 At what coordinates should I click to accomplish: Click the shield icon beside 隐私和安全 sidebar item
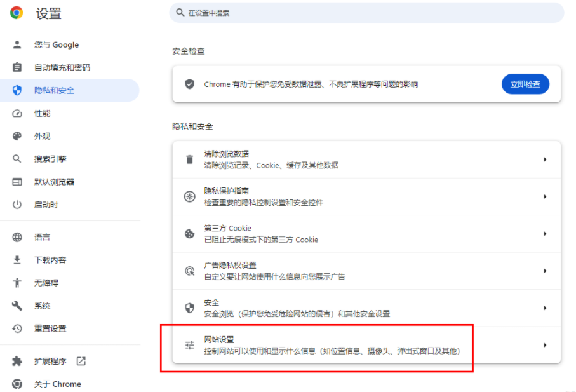click(17, 90)
